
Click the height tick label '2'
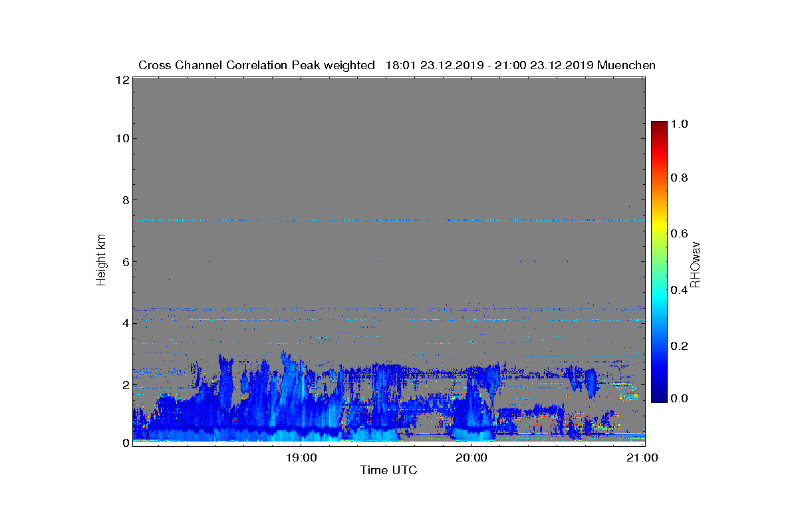124,384
